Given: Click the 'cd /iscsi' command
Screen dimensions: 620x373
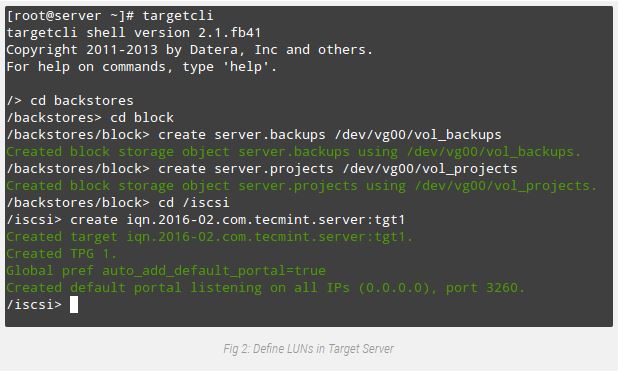Looking at the screenshot, I should point(193,203).
